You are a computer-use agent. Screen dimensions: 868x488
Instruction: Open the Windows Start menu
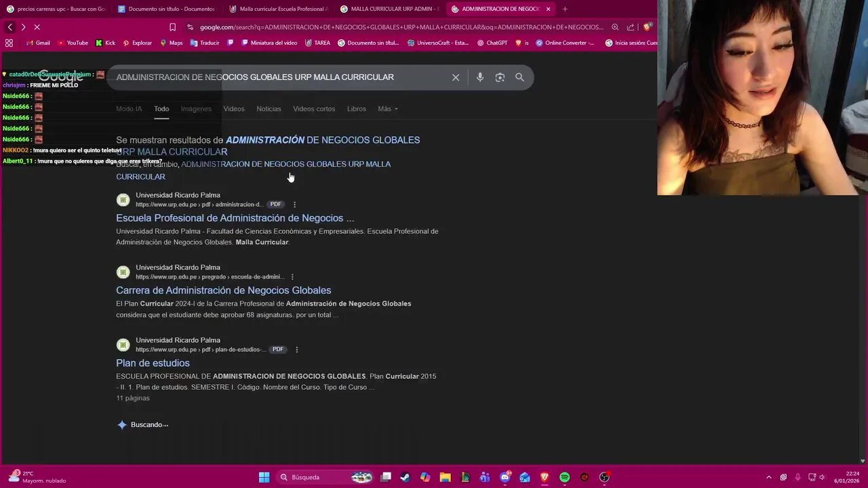pos(264,477)
